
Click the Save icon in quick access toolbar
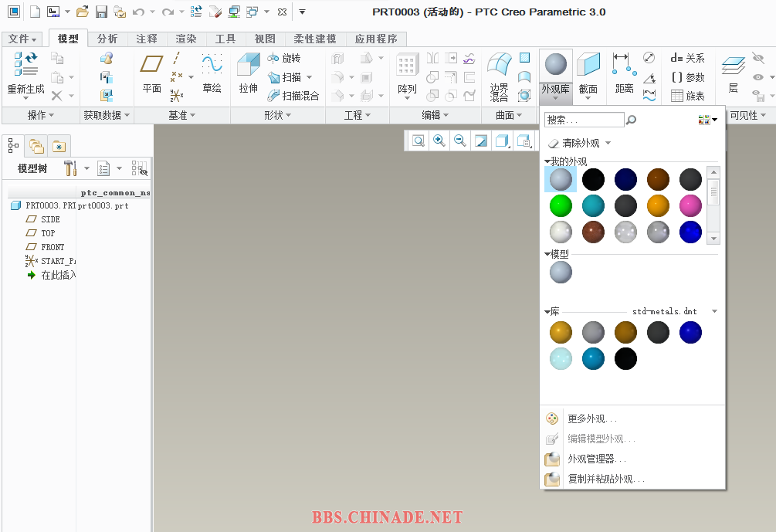[x=101, y=12]
